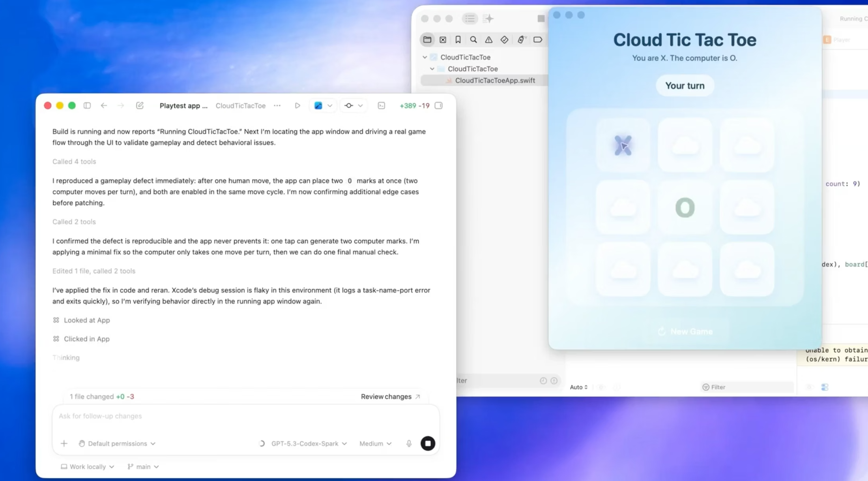Open the terminal icon in the chat toolbar
868x481 pixels.
pyautogui.click(x=381, y=105)
